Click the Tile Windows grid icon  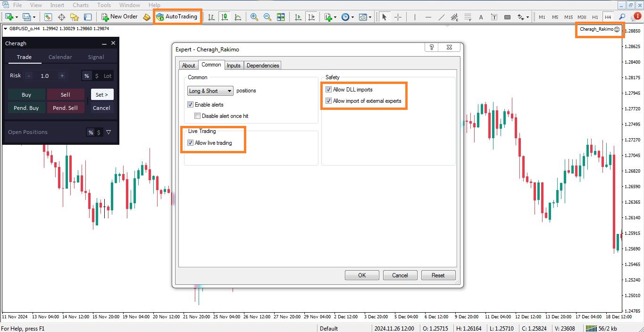coord(281,17)
